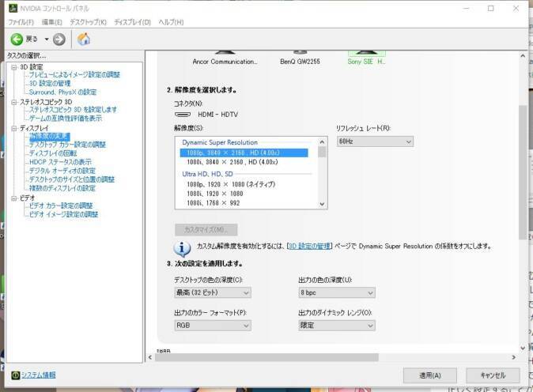Viewport: 533px width, 392px height.
Task: Click the horizontal scrollbar thumb
Action: [x=266, y=357]
